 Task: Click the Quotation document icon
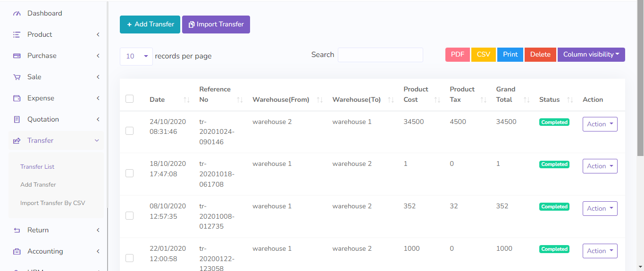[17, 120]
